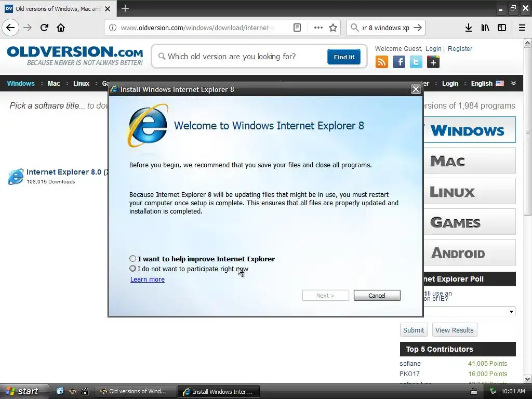Expand the English language dropdown chevron

pyautogui.click(x=513, y=83)
